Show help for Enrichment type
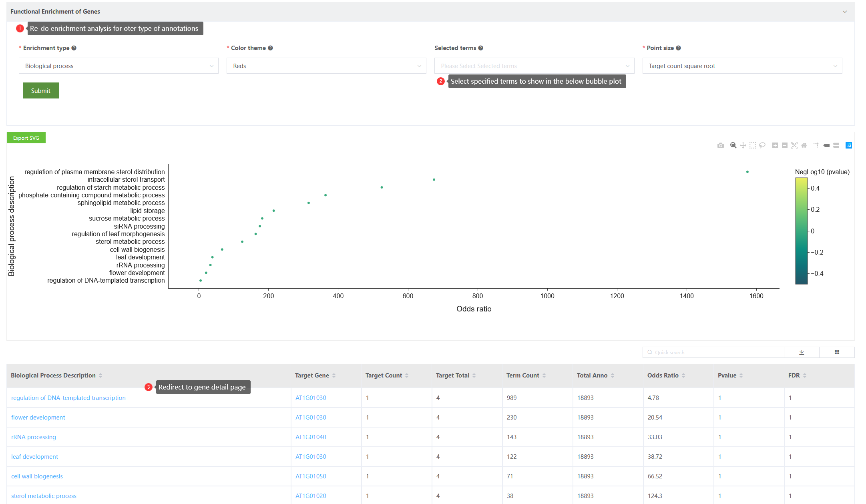 coord(74,48)
